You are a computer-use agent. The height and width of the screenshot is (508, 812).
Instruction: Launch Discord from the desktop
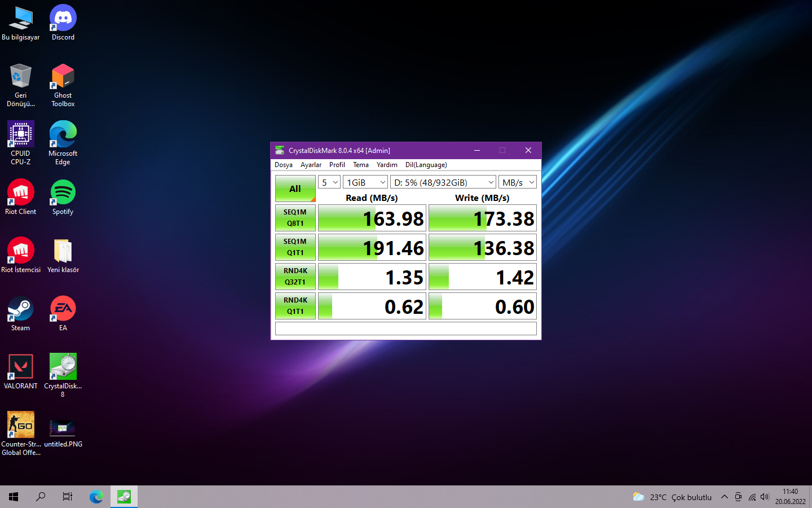[63, 23]
